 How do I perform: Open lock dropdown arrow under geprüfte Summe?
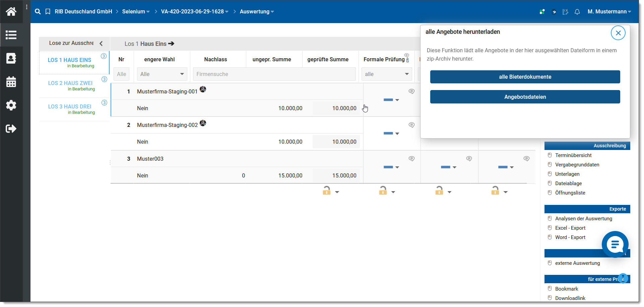pyautogui.click(x=337, y=192)
